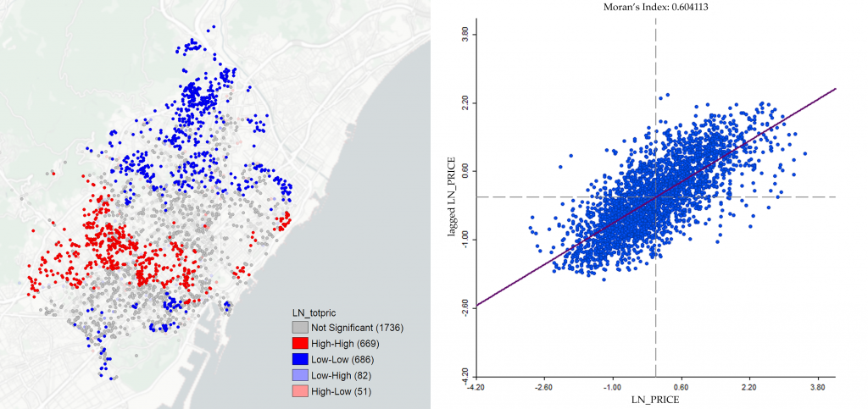Click the -2.60 label on horizontal axis
The width and height of the screenshot is (868, 409).
(543, 387)
